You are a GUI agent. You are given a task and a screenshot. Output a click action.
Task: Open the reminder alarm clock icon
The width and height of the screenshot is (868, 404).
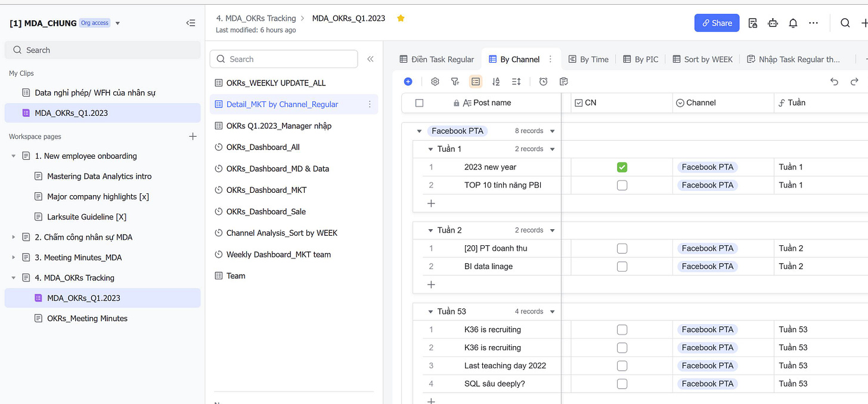point(543,81)
